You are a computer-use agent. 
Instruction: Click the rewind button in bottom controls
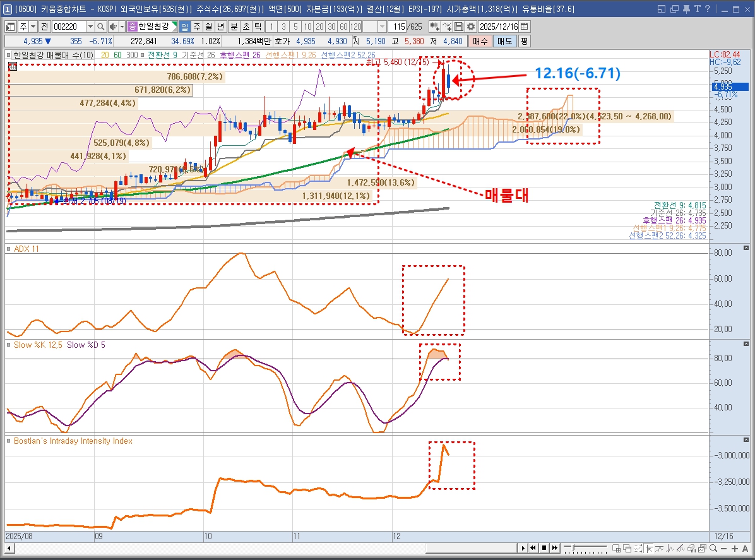(533, 548)
